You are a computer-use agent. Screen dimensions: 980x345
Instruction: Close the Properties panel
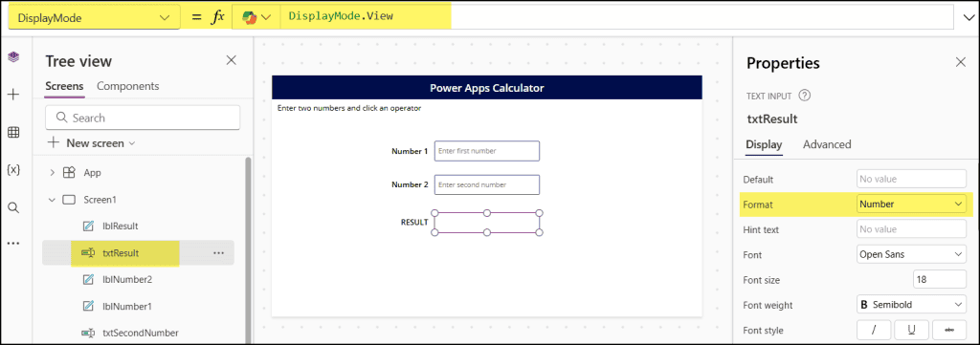click(x=961, y=61)
